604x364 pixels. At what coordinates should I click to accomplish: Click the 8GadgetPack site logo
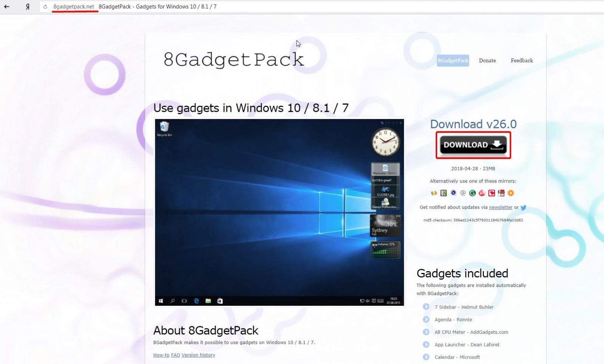coord(234,59)
